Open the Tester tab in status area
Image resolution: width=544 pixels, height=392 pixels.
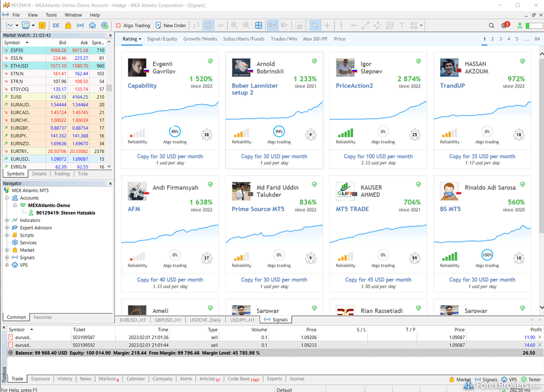coord(531,380)
